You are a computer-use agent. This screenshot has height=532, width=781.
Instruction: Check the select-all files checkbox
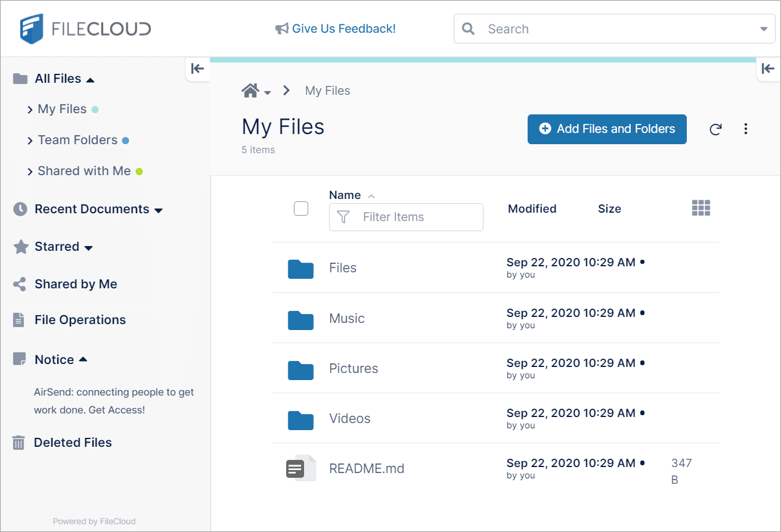[301, 209]
